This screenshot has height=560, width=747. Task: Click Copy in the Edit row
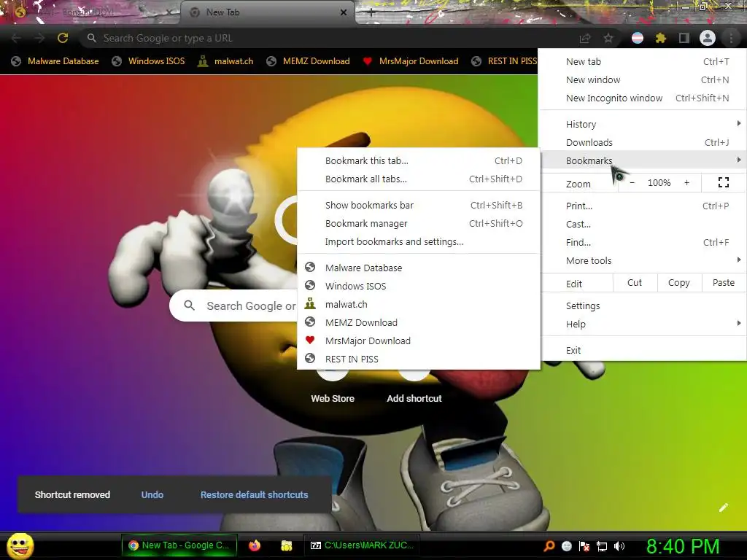[x=679, y=283]
